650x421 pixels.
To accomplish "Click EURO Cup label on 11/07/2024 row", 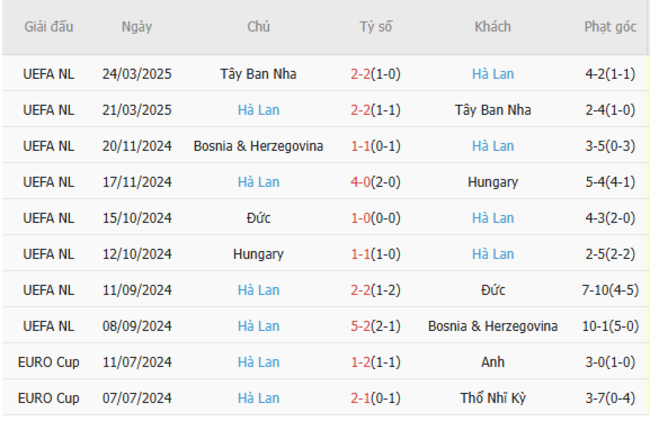I will click(49, 362).
